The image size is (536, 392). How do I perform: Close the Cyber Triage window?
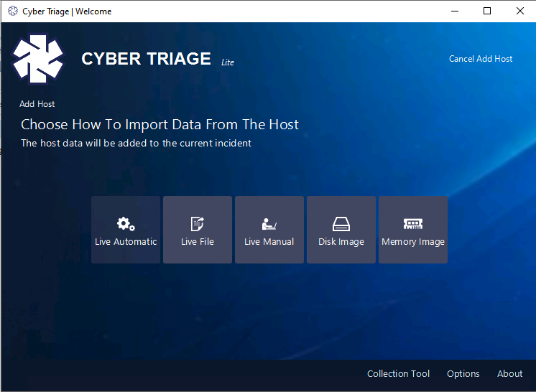point(520,11)
